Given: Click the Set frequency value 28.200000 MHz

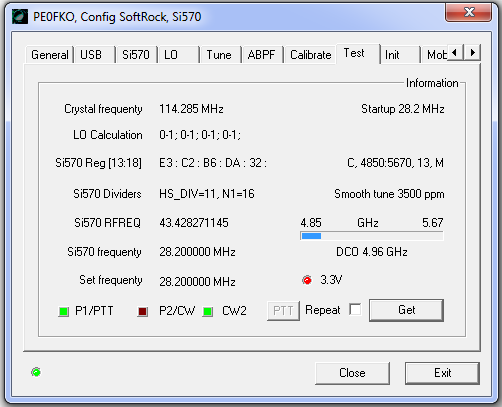Looking at the screenshot, I should pyautogui.click(x=197, y=282).
